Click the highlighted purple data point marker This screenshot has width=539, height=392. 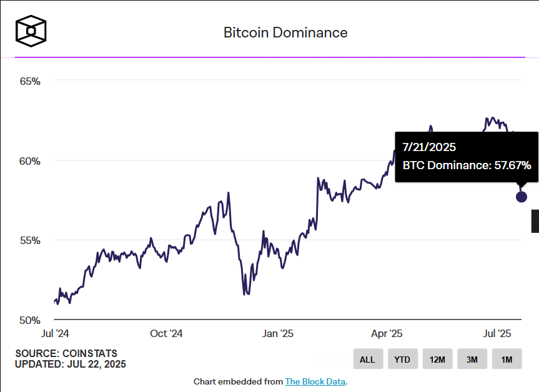coord(522,196)
